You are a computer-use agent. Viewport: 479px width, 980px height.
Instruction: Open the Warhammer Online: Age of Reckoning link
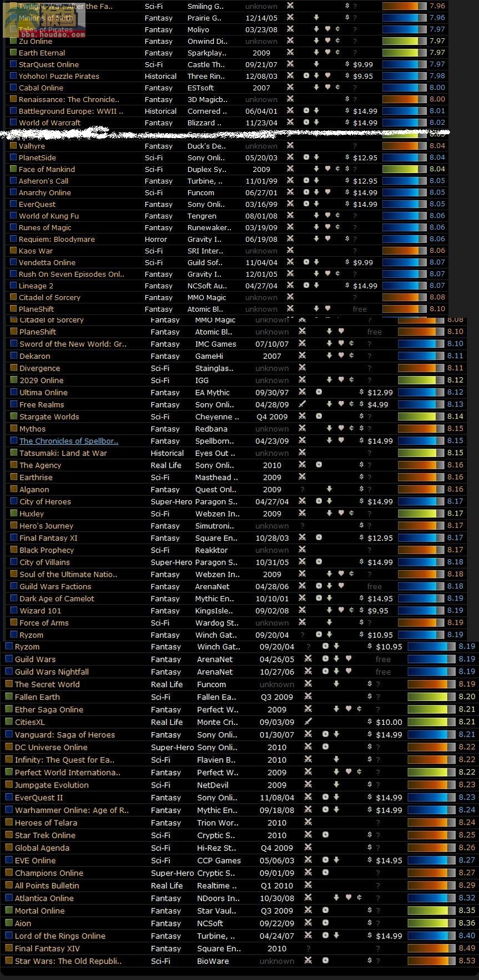click(72, 810)
